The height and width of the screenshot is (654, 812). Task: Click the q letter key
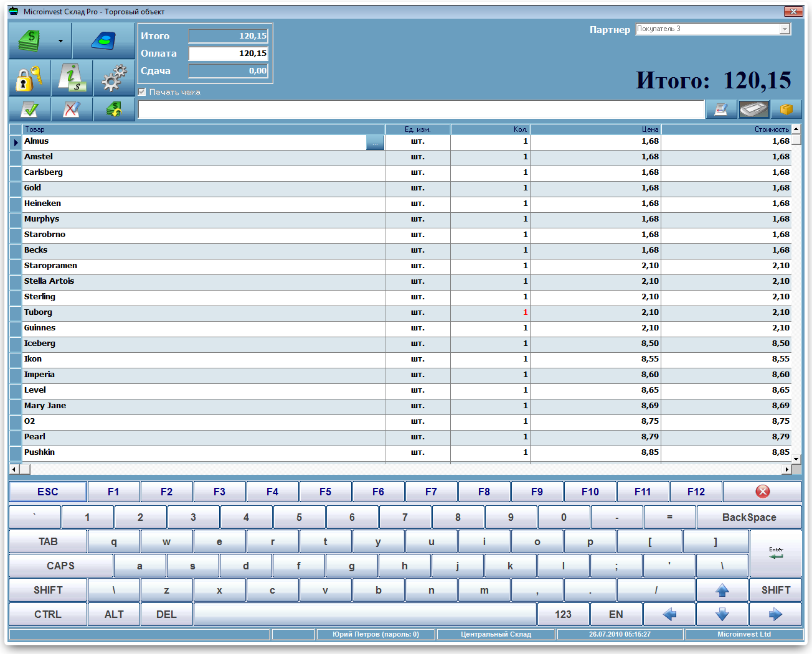click(x=113, y=541)
